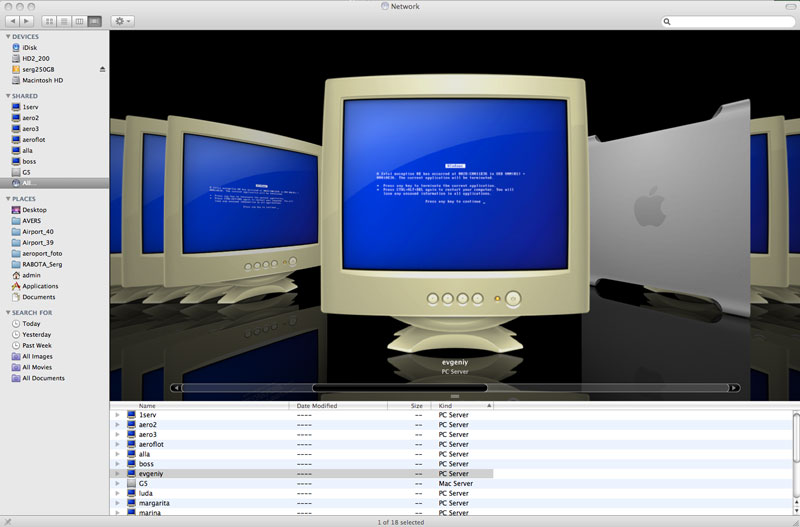Go forward with the right arrow button
The height and width of the screenshot is (527, 800).
tap(27, 21)
